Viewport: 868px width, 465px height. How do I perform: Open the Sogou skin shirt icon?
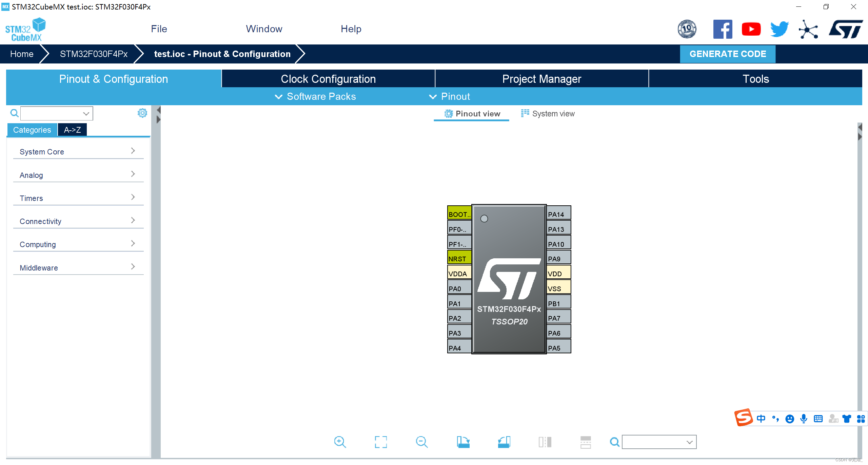pyautogui.click(x=847, y=419)
